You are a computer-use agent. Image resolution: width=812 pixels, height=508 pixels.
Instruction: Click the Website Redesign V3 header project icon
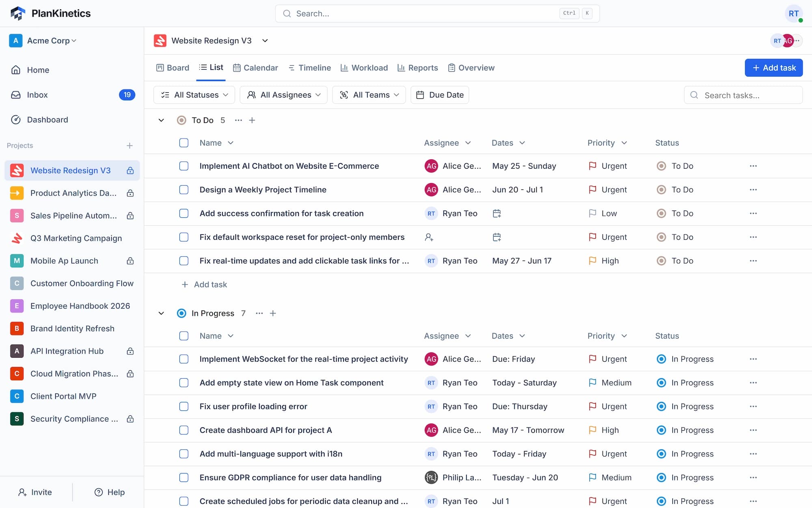pyautogui.click(x=160, y=41)
